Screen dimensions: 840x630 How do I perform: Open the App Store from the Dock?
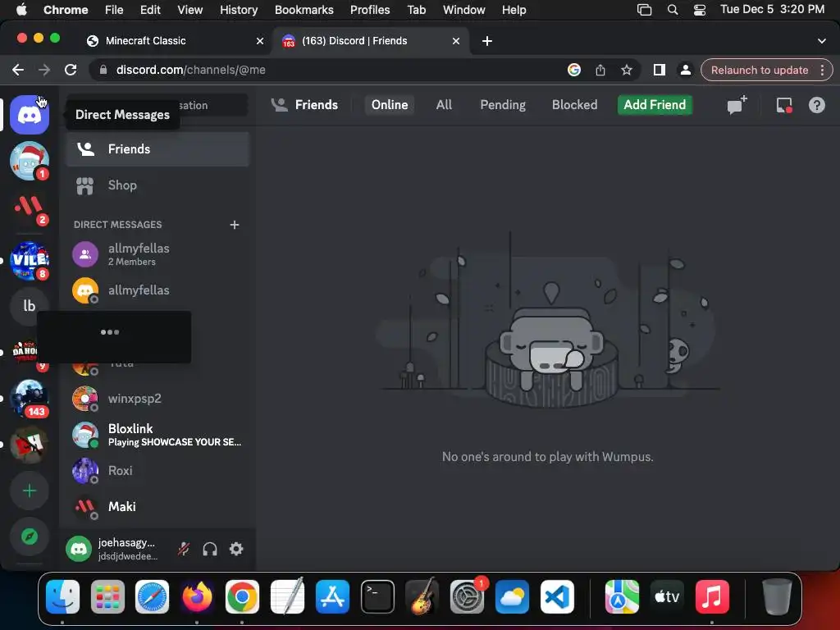(332, 597)
